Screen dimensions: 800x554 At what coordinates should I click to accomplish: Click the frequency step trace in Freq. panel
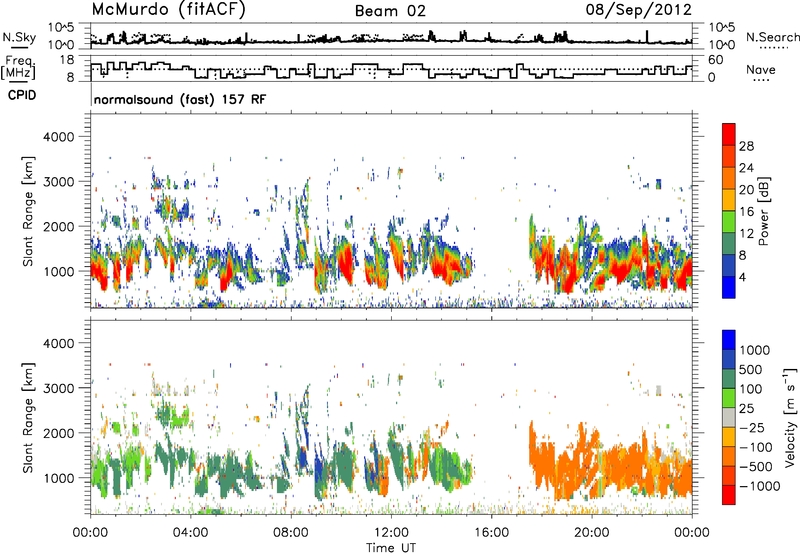392,71
